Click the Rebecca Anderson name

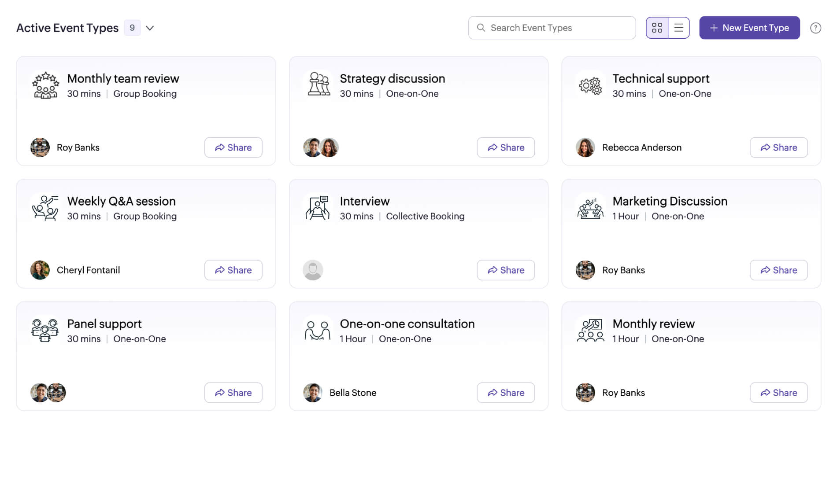[x=642, y=147]
